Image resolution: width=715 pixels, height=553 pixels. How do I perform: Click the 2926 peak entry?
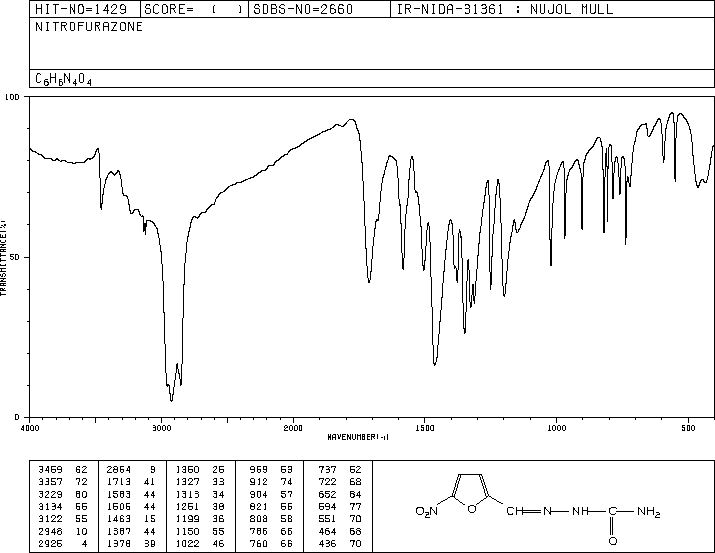pos(63,544)
